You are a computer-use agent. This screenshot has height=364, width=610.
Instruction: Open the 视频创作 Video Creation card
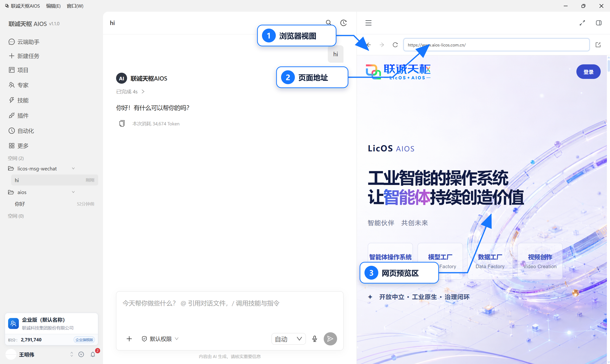coord(540,261)
